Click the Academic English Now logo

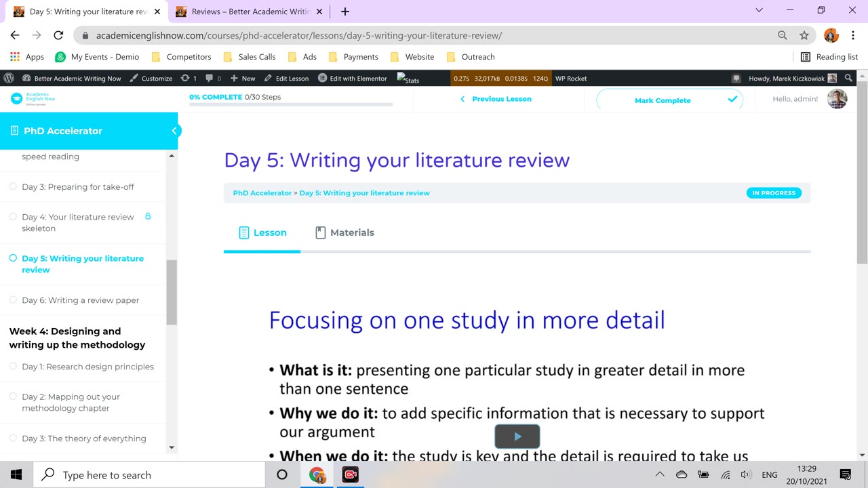[33, 99]
